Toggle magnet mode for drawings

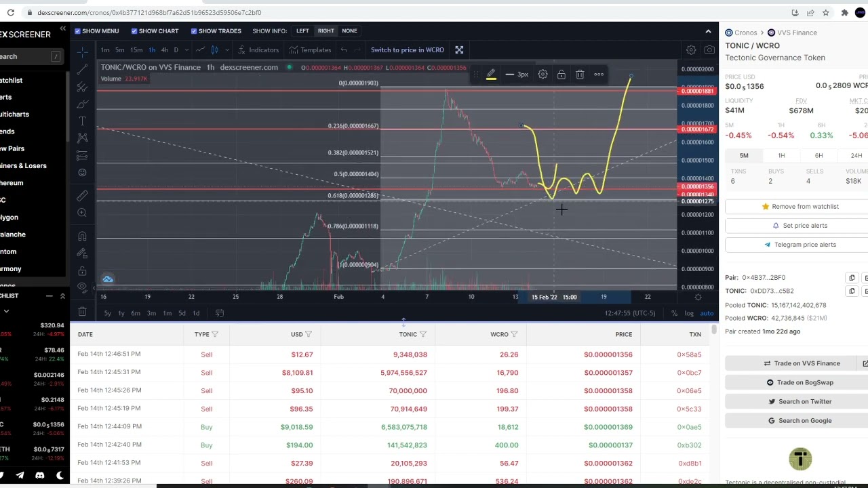[x=82, y=236]
